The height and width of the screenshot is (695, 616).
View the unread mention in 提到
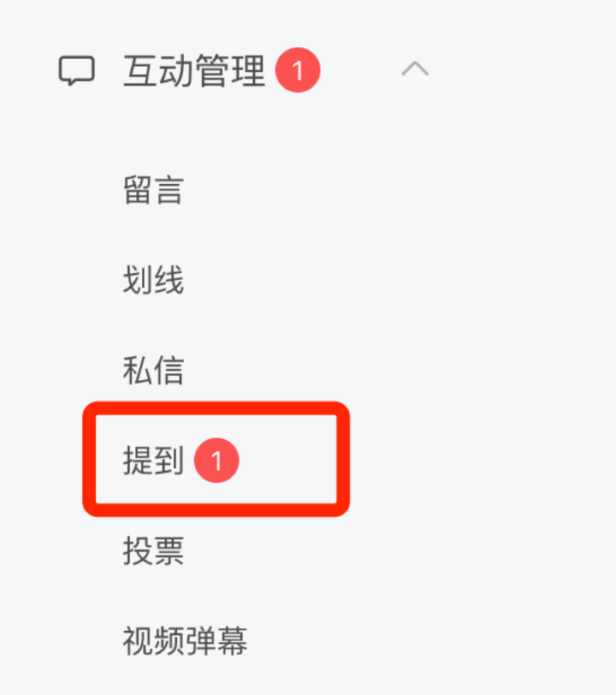(x=153, y=460)
